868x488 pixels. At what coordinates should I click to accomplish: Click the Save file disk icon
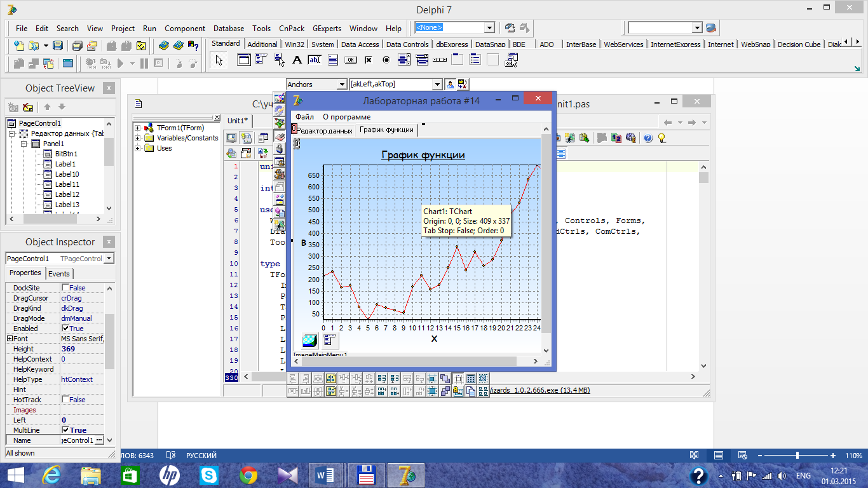tap(58, 46)
